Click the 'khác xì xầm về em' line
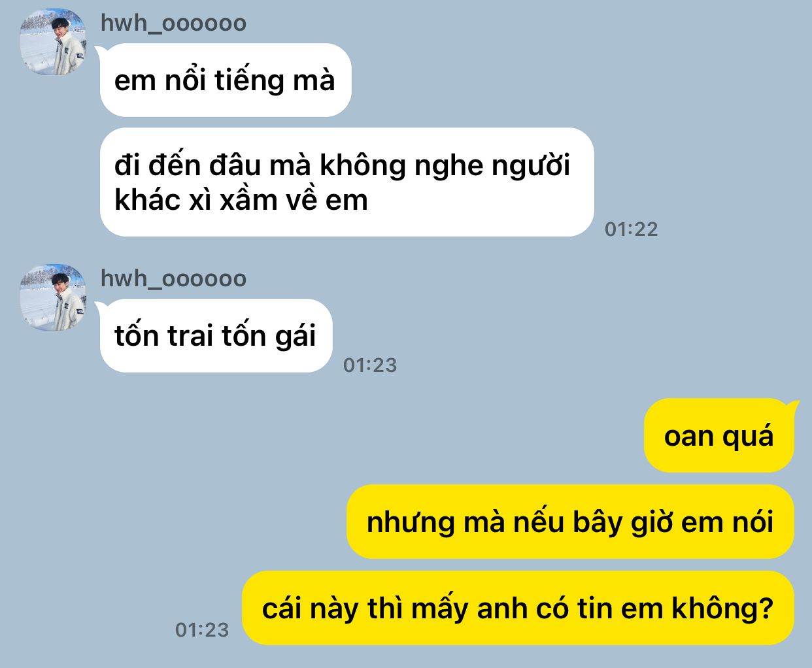 click(x=241, y=200)
